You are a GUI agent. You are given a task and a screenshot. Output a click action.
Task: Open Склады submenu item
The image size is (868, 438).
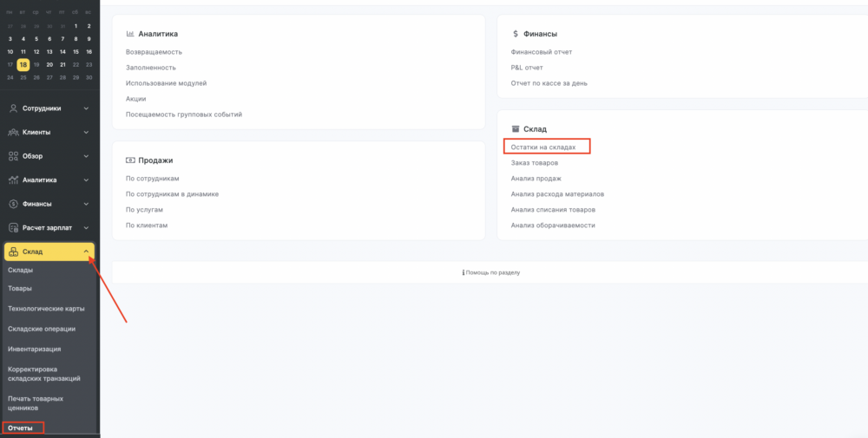[21, 270]
